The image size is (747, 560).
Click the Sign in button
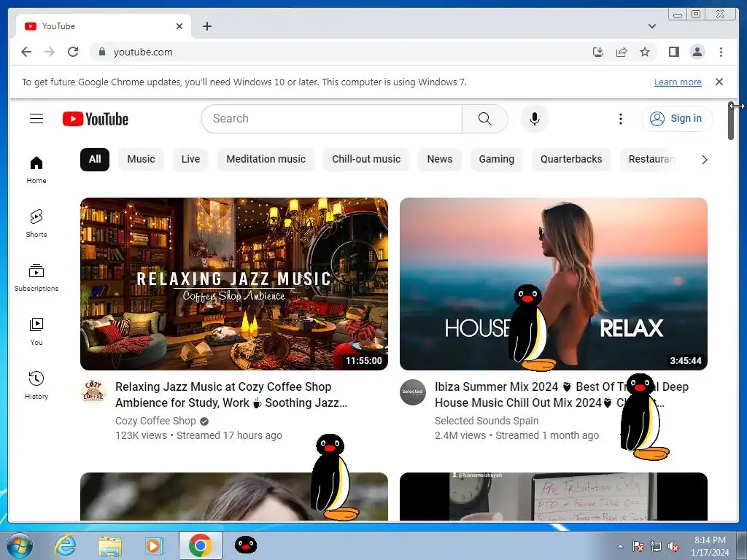pos(677,119)
